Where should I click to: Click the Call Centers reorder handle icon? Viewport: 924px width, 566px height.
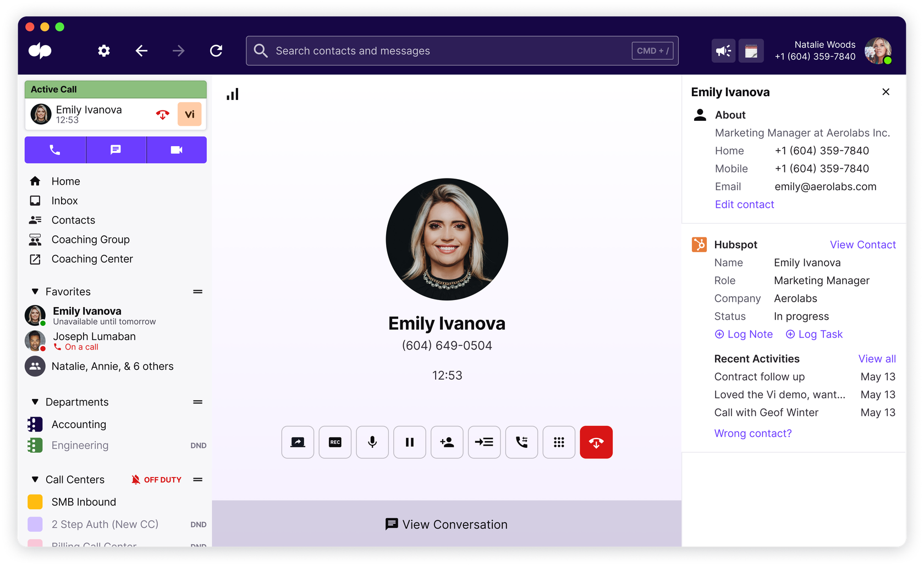[198, 480]
